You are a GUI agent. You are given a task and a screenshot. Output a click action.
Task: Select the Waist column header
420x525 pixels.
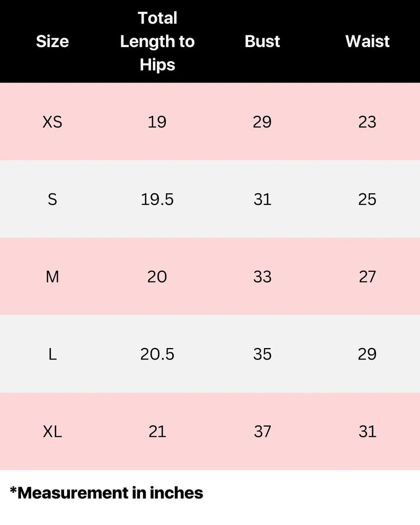pyautogui.click(x=367, y=42)
